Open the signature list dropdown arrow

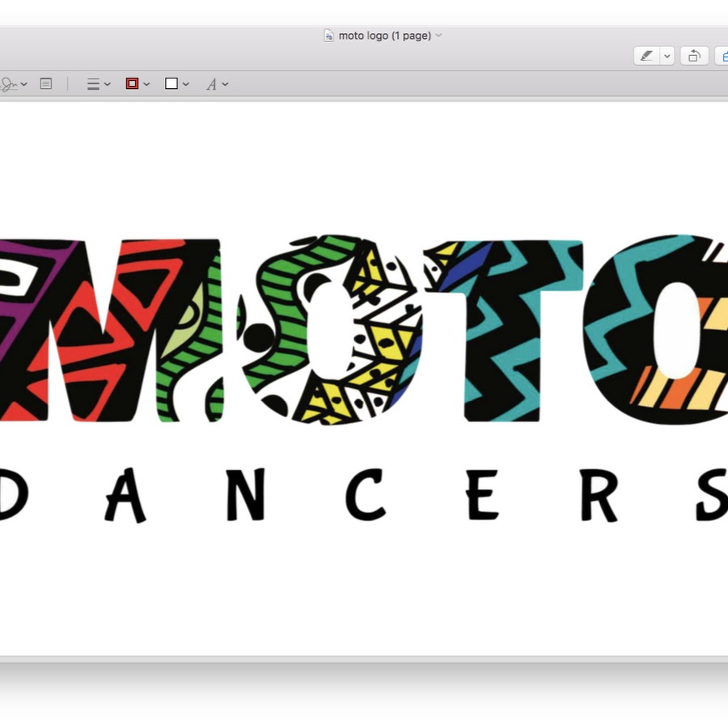pos(24,84)
